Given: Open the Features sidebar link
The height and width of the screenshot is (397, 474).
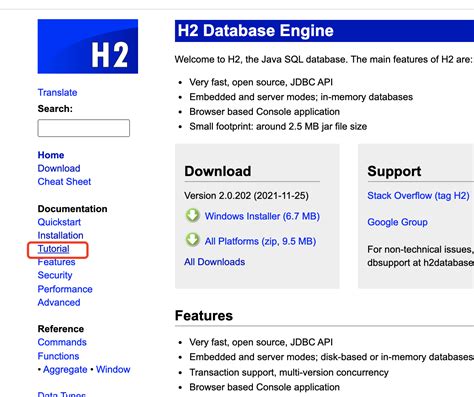Looking at the screenshot, I should [56, 262].
